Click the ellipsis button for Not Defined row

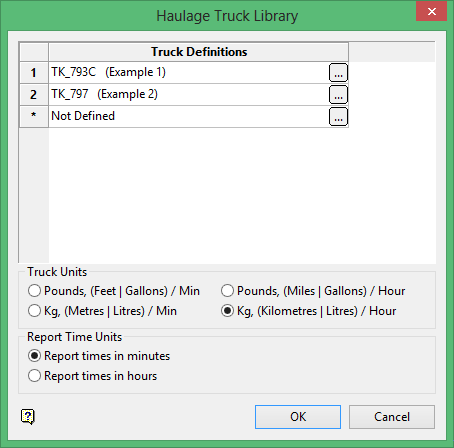[x=338, y=116]
